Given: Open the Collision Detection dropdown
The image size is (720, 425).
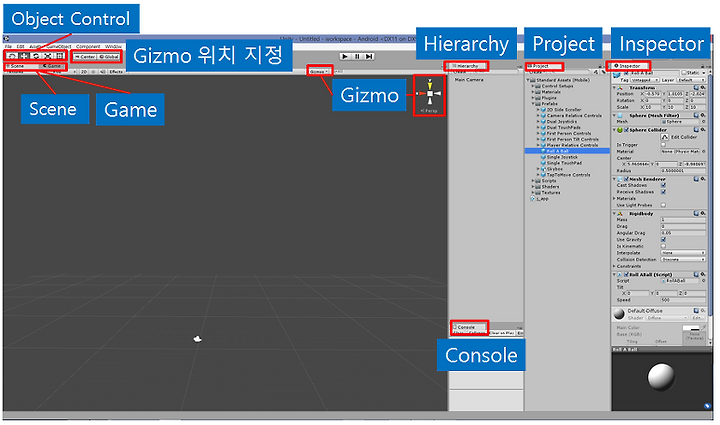Looking at the screenshot, I should [683, 259].
